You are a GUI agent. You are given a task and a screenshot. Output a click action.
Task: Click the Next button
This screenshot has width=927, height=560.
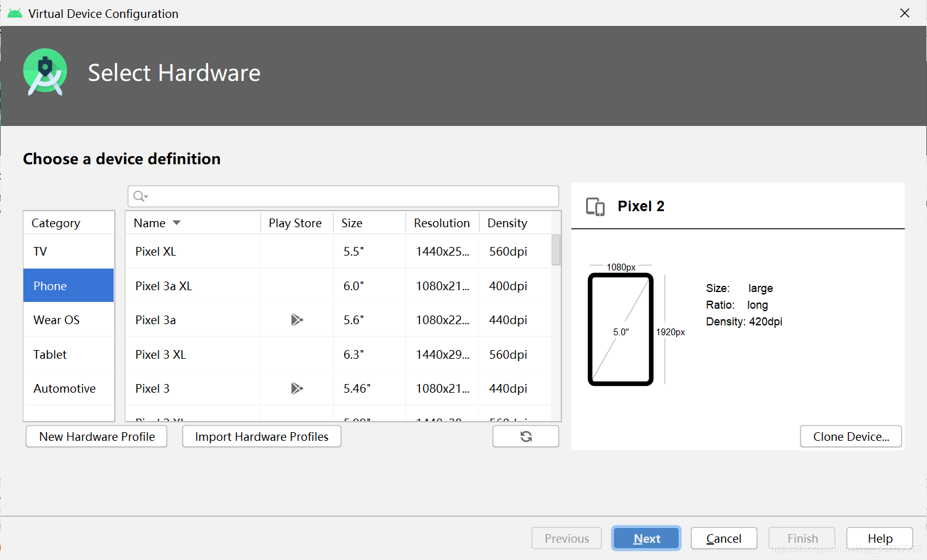pos(646,538)
